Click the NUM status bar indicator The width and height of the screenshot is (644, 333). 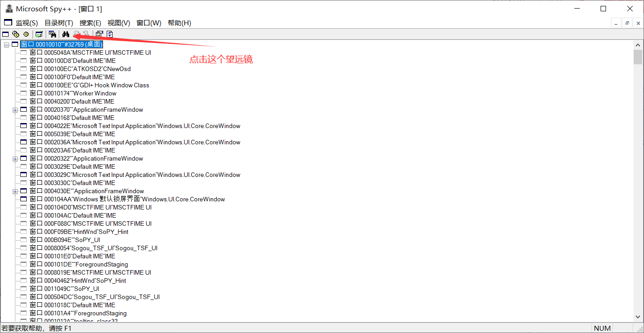[602, 328]
